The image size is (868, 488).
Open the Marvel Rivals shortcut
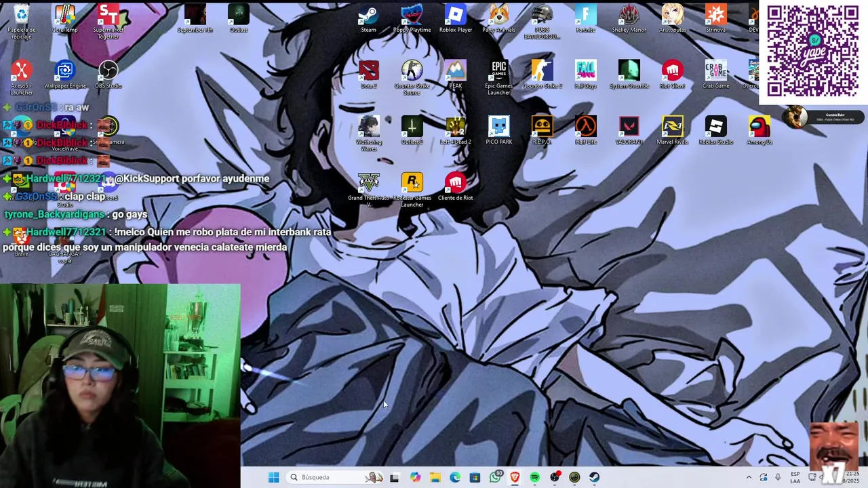click(672, 130)
